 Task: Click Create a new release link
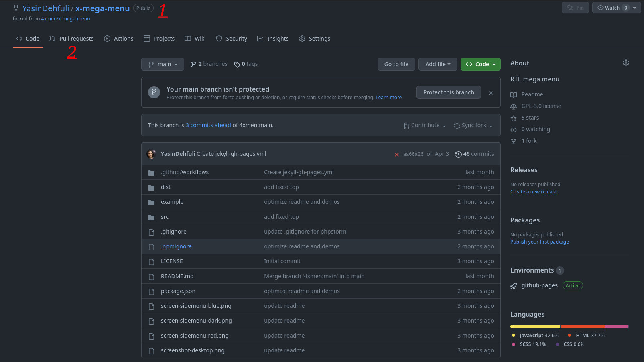534,192
